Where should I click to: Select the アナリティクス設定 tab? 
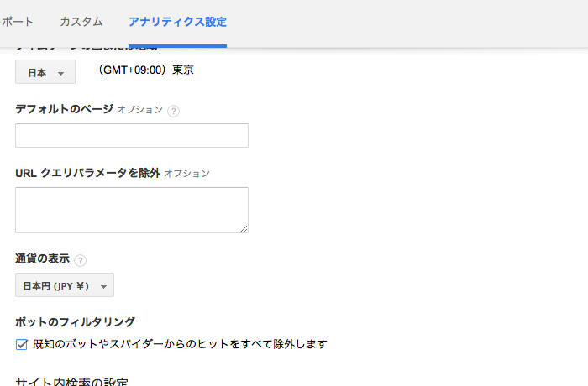[177, 22]
